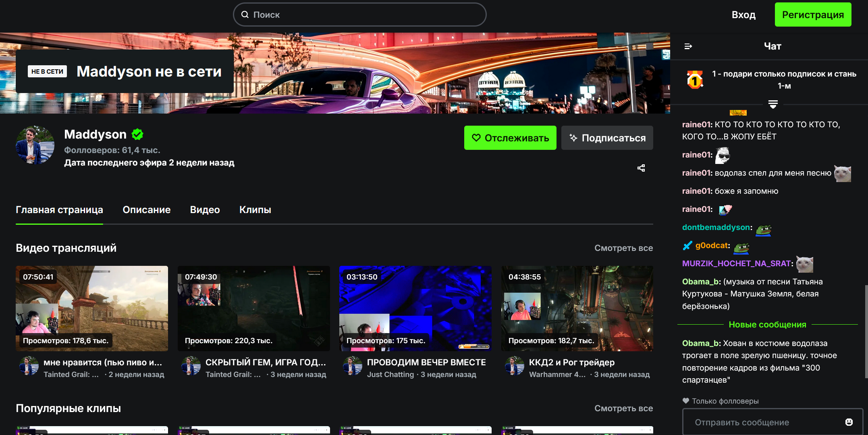868x435 pixels.
Task: Click the Вход login link
Action: pyautogui.click(x=743, y=15)
